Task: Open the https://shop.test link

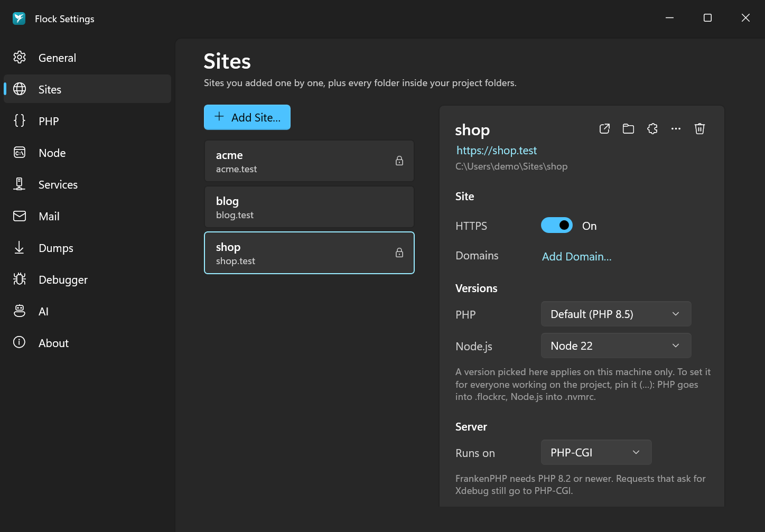Action: [497, 151]
